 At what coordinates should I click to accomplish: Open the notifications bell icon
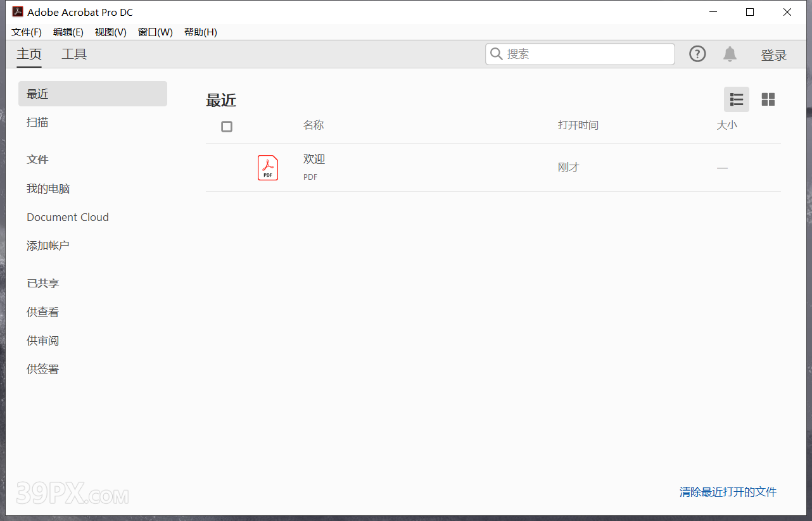click(x=730, y=54)
